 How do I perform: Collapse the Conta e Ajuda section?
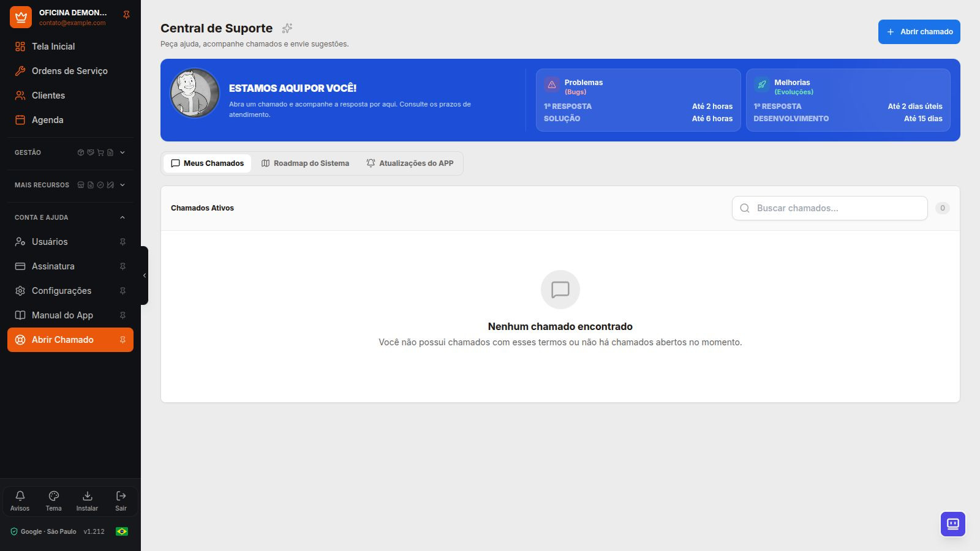tap(123, 217)
